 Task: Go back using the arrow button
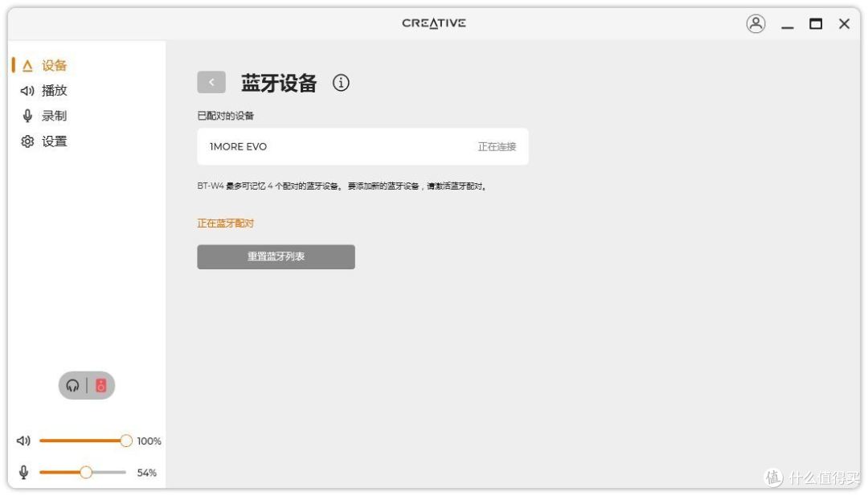tap(211, 83)
